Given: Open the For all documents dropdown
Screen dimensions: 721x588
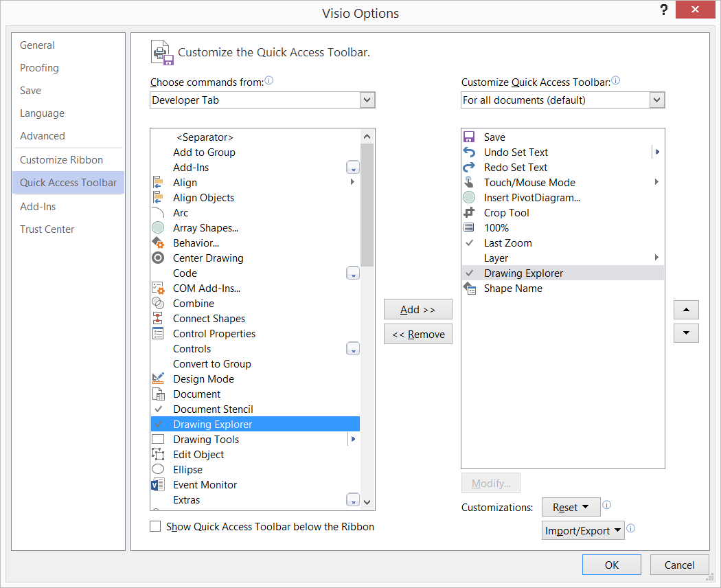Looking at the screenshot, I should click(x=657, y=100).
